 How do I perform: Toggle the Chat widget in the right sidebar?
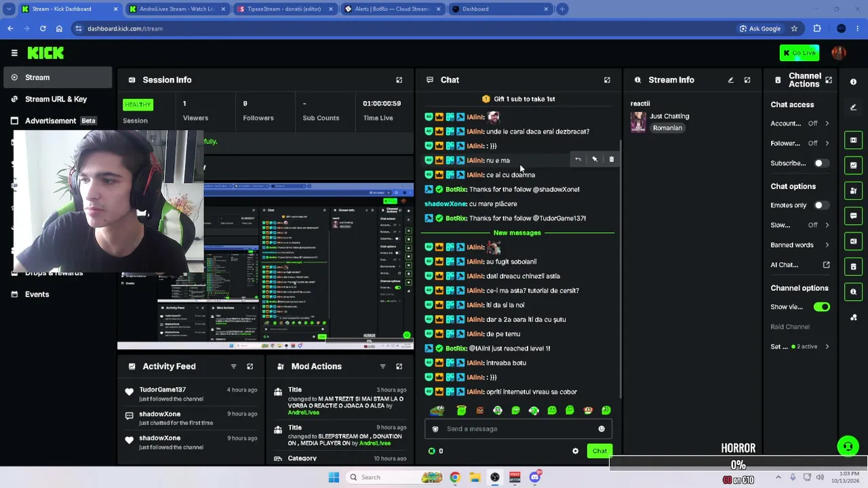(853, 216)
